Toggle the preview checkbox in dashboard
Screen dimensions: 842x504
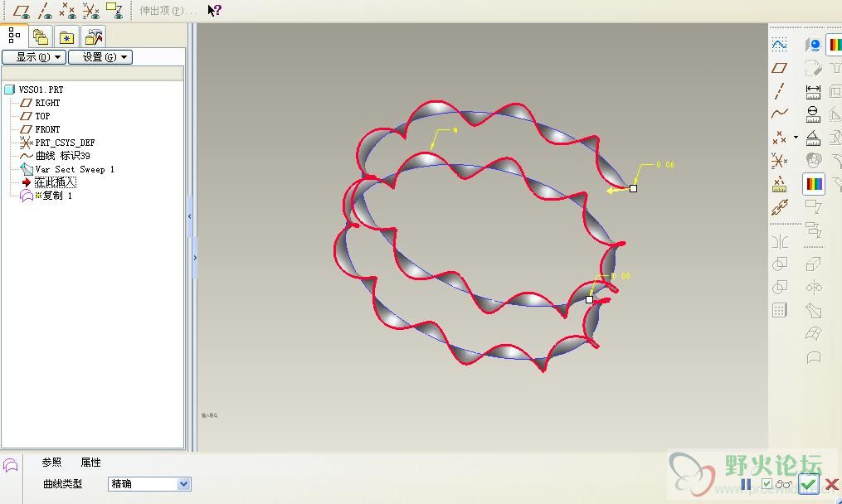click(767, 484)
